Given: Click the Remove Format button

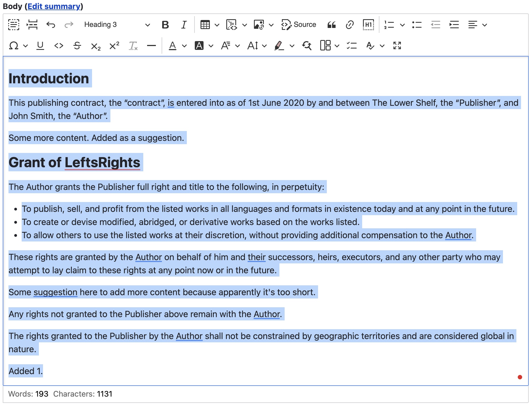Looking at the screenshot, I should [133, 45].
